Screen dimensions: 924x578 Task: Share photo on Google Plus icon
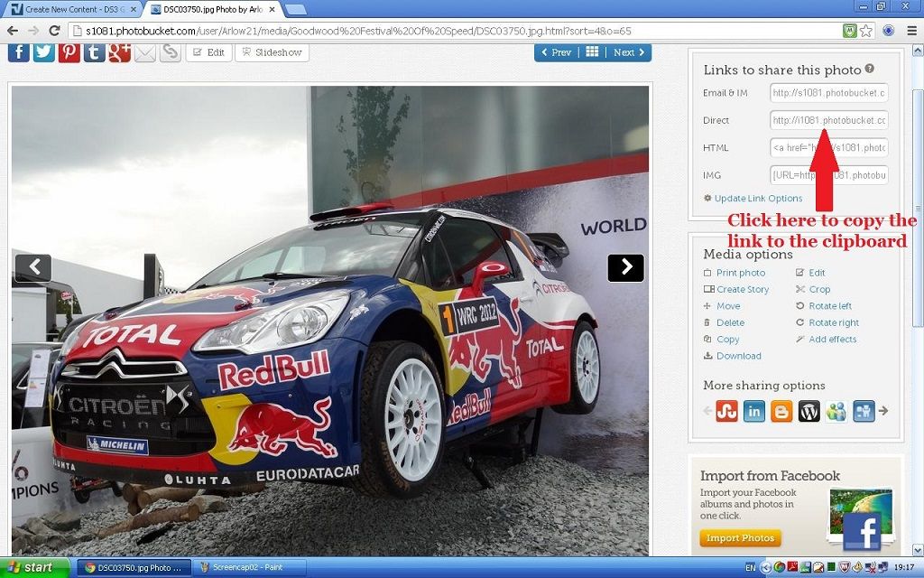pos(120,52)
